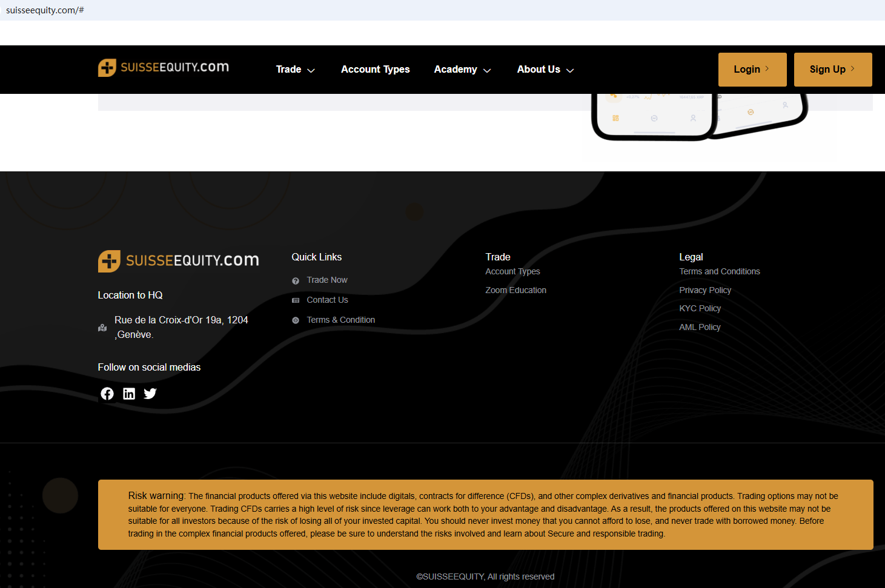Screen dimensions: 885x588
Task: Follow the Trade Now quick link
Action: pos(327,280)
